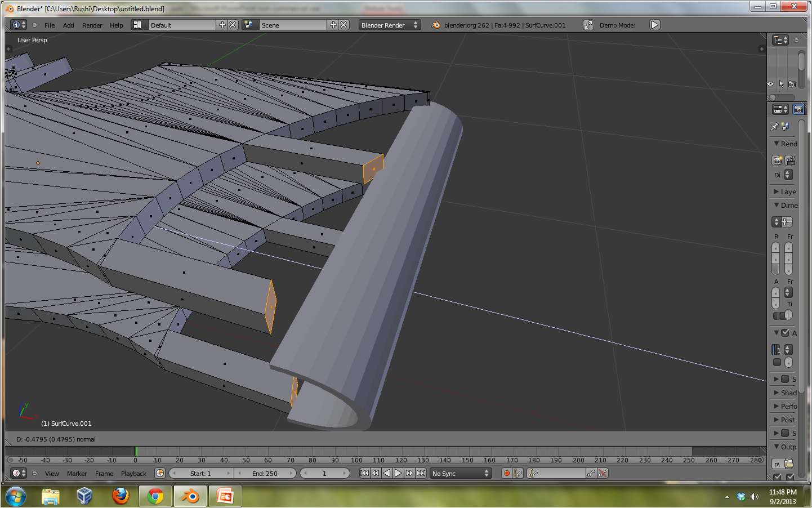Open the Render menu
812x508 pixels.
[x=92, y=25]
